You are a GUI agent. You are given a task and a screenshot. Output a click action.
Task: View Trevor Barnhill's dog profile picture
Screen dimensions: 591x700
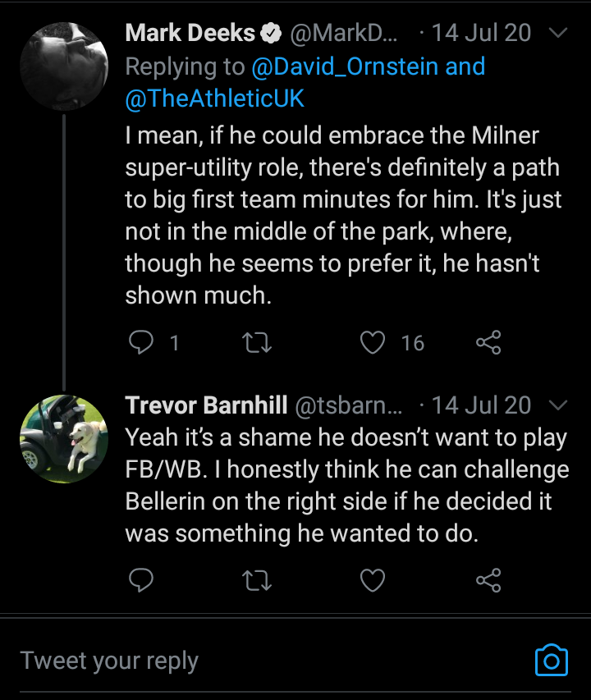coord(64,437)
